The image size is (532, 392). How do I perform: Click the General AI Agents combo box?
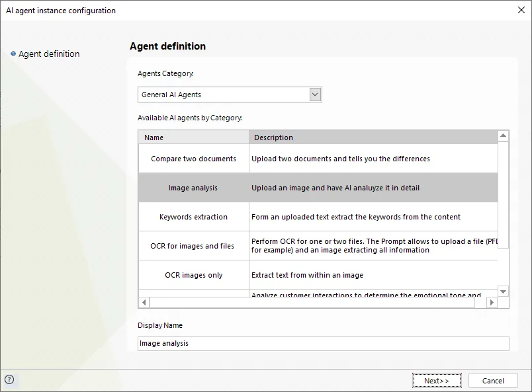[230, 95]
